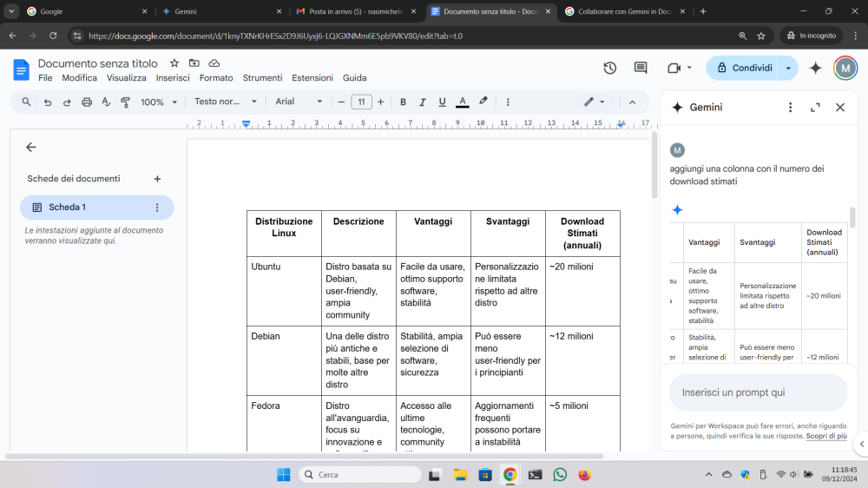Open File Explorer from taskbar
The image size is (868, 488).
(460, 475)
